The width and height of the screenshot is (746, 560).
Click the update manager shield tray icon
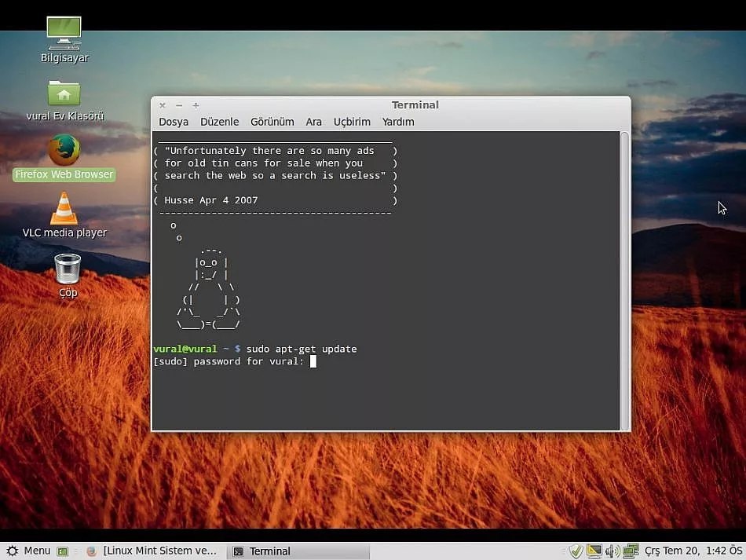click(x=576, y=551)
